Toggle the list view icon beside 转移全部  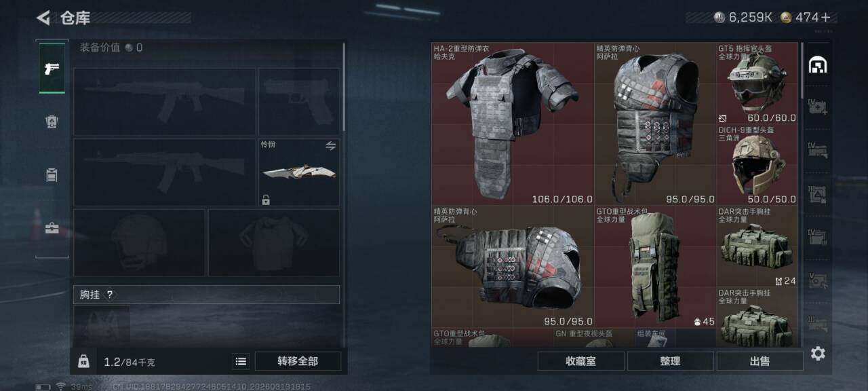click(x=241, y=361)
